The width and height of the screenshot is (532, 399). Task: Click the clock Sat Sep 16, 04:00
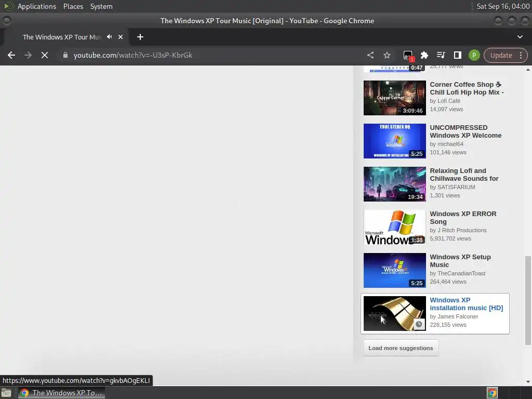tap(503, 6)
